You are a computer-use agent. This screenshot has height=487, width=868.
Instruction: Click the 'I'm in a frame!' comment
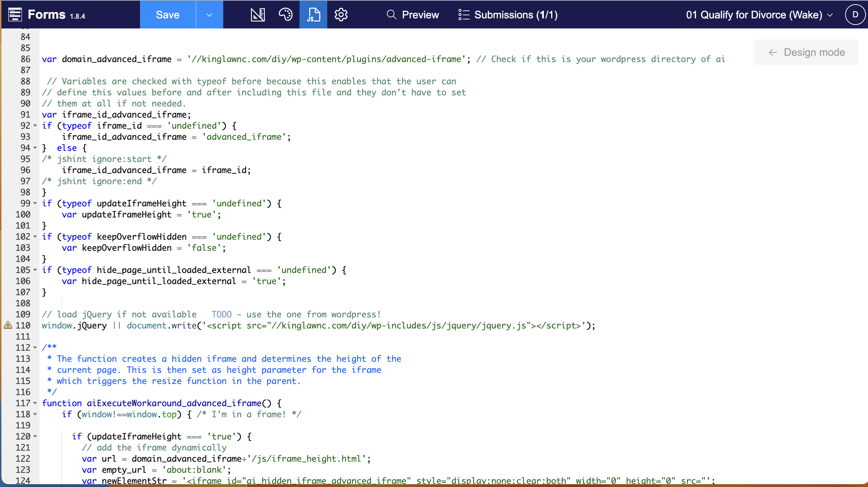click(x=249, y=414)
